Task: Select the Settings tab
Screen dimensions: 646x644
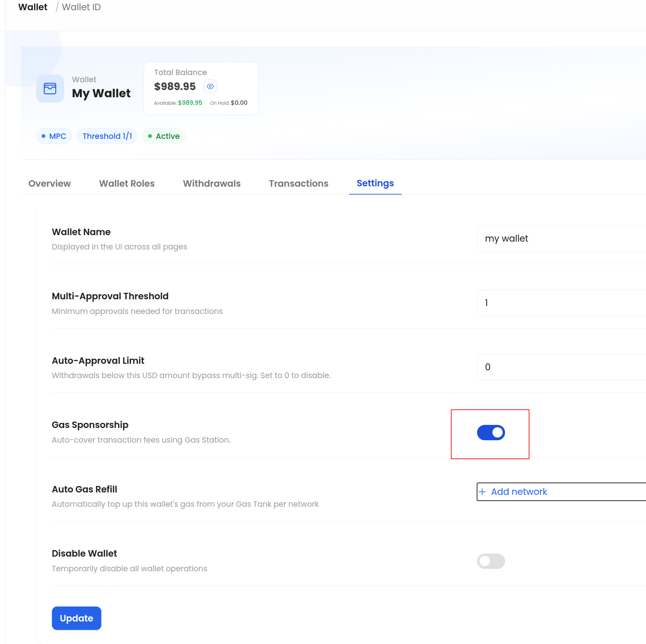Action: (375, 183)
